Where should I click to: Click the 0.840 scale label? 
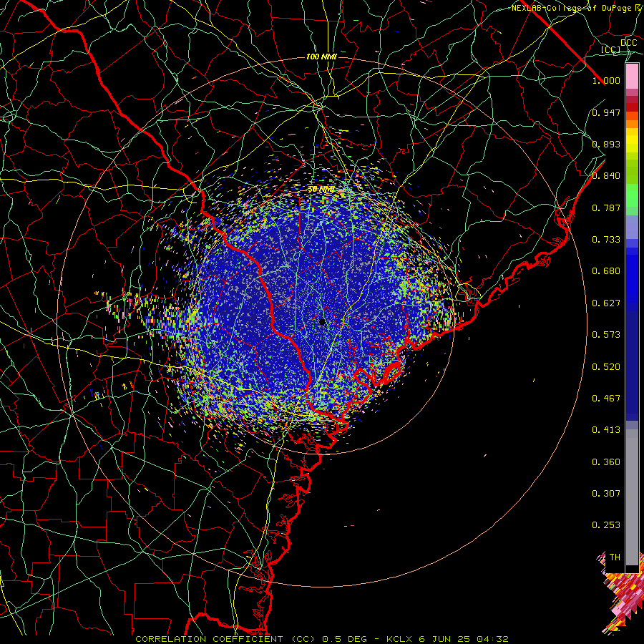pos(606,176)
